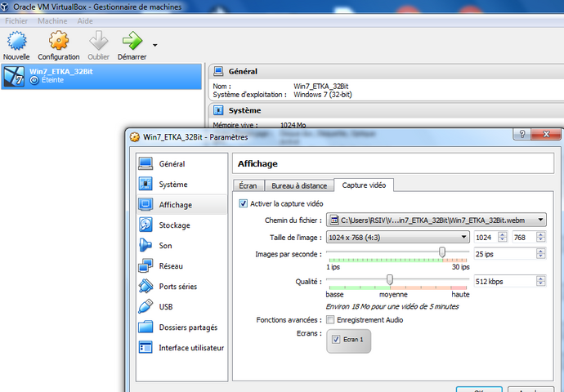564x392 pixels.
Task: Click the help question mark button
Action: click(522, 134)
